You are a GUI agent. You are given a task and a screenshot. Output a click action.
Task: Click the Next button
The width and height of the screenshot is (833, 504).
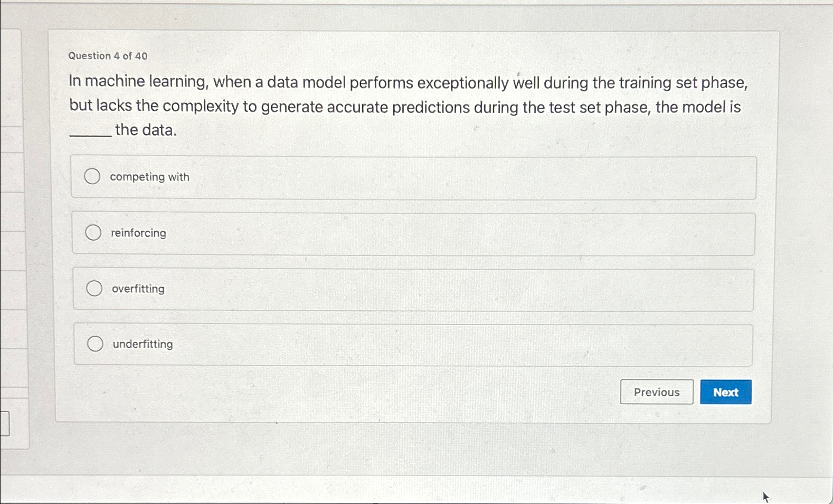click(x=725, y=392)
